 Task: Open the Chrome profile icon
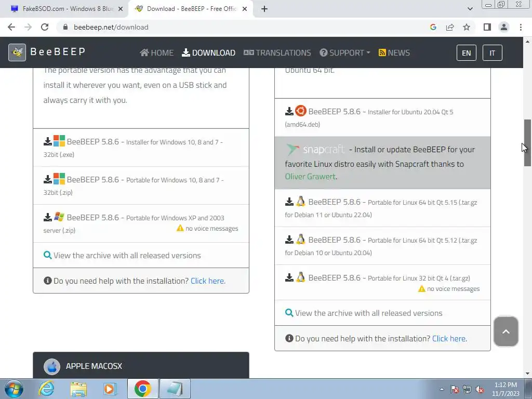click(504, 27)
